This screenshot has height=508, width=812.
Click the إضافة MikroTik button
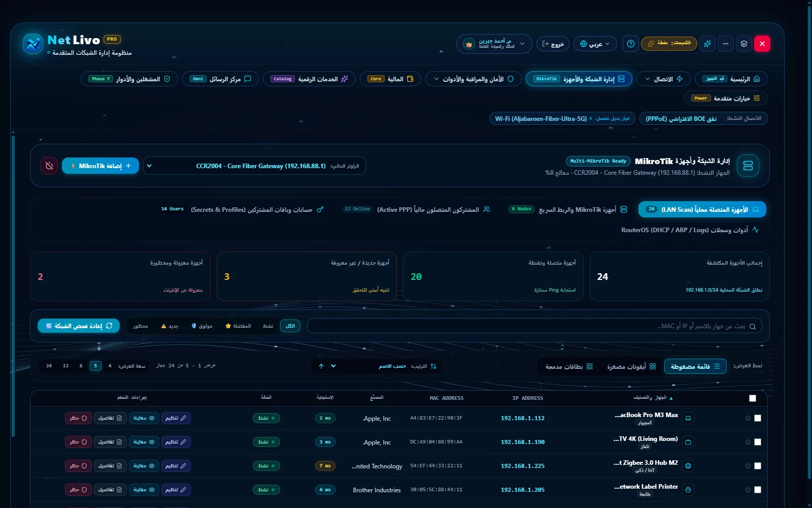click(x=100, y=166)
